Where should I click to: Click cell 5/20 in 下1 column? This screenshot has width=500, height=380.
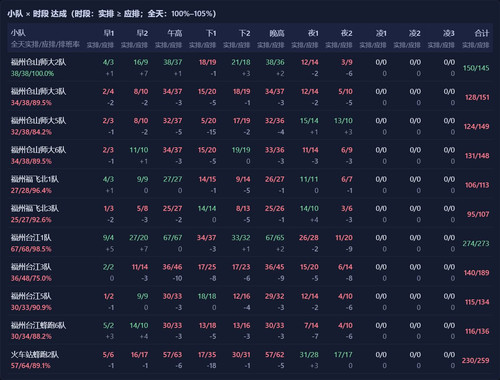click(209, 121)
